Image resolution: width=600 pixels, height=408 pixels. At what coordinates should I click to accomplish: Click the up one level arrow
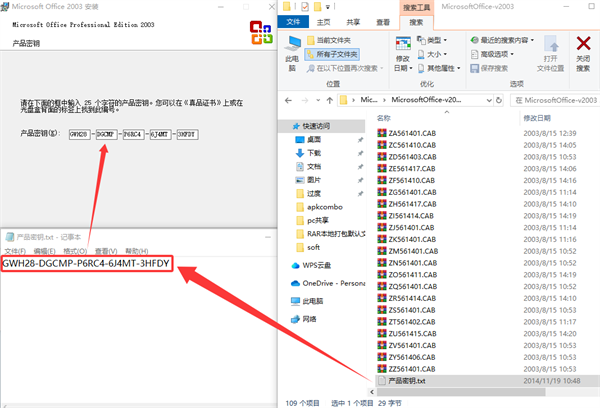tap(330, 100)
